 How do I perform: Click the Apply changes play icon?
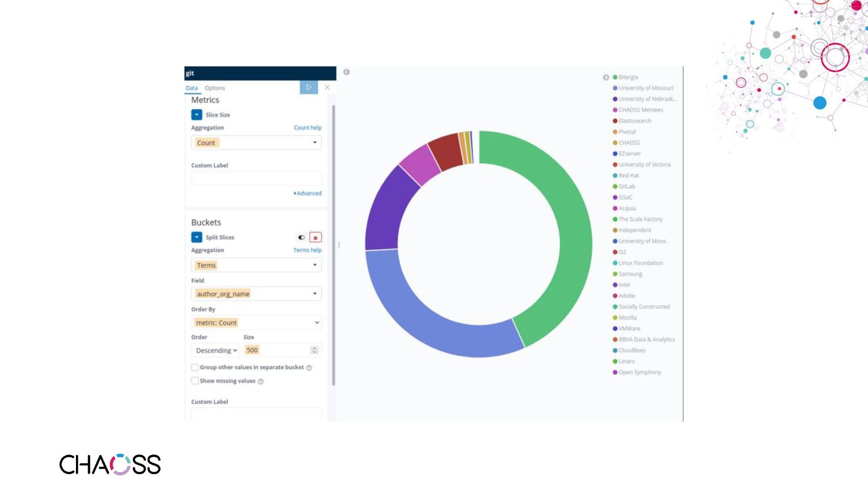[309, 88]
